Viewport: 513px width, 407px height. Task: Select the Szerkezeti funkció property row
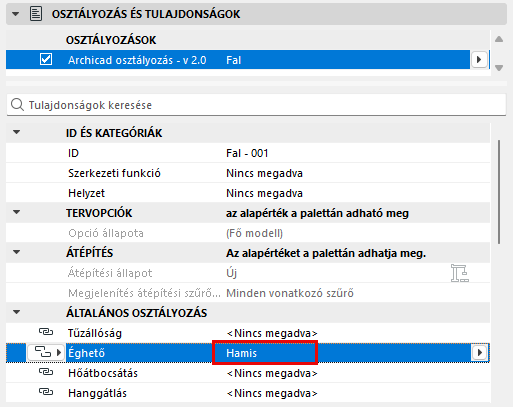click(248, 173)
